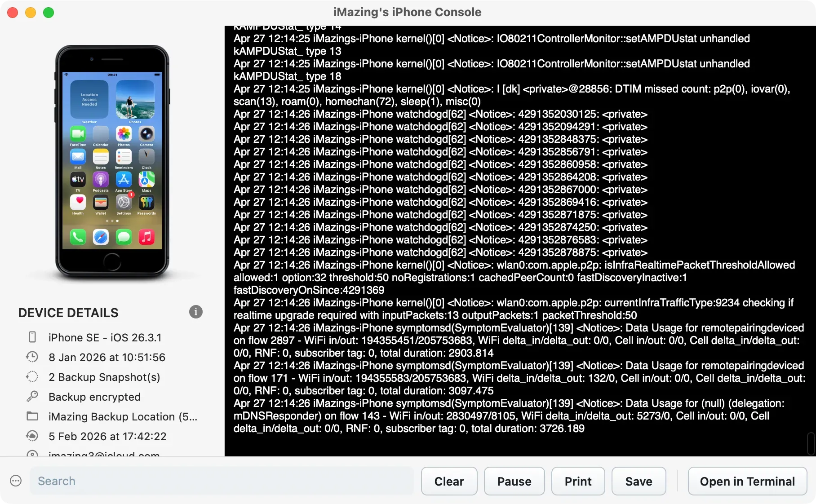Click the last backup clock icon

(32, 357)
